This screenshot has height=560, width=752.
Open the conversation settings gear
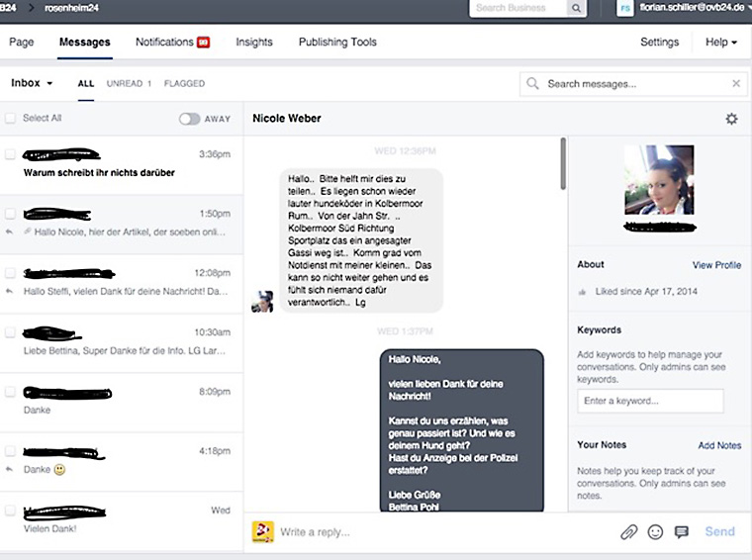[x=731, y=119]
